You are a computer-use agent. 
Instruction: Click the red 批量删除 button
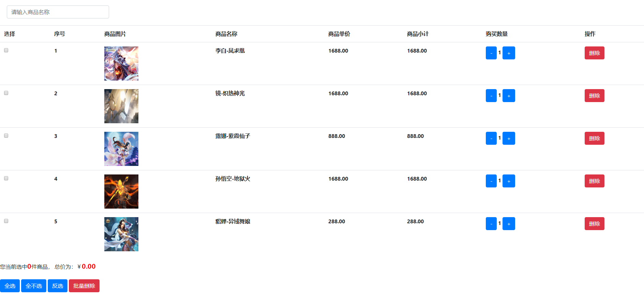click(84, 286)
